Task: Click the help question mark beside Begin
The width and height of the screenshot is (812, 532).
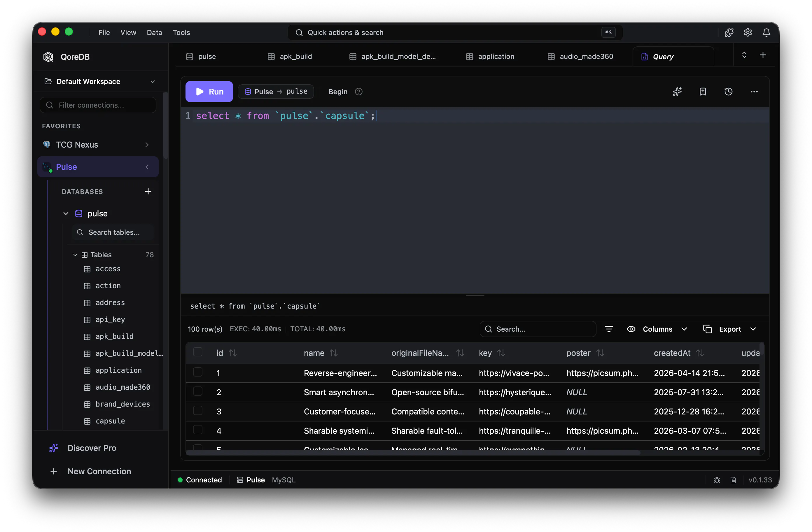Action: (358, 92)
